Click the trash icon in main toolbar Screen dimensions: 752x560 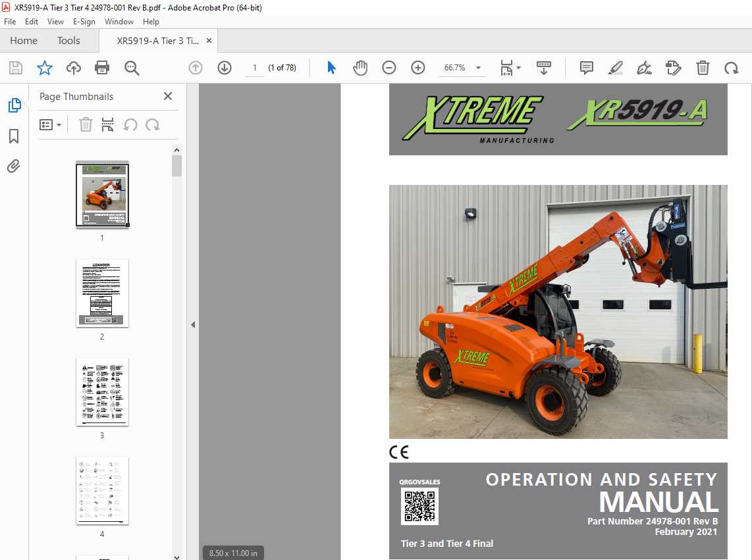pyautogui.click(x=703, y=68)
